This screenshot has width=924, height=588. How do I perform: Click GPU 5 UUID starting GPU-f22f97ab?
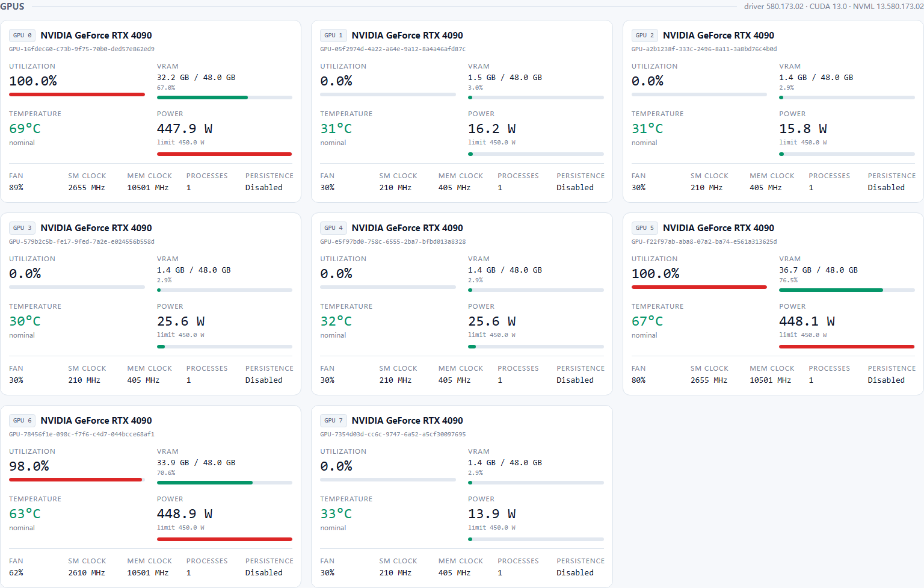[x=704, y=242]
